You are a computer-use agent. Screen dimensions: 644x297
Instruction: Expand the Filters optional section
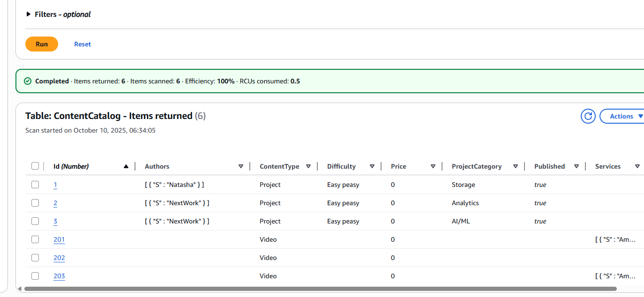[x=28, y=14]
